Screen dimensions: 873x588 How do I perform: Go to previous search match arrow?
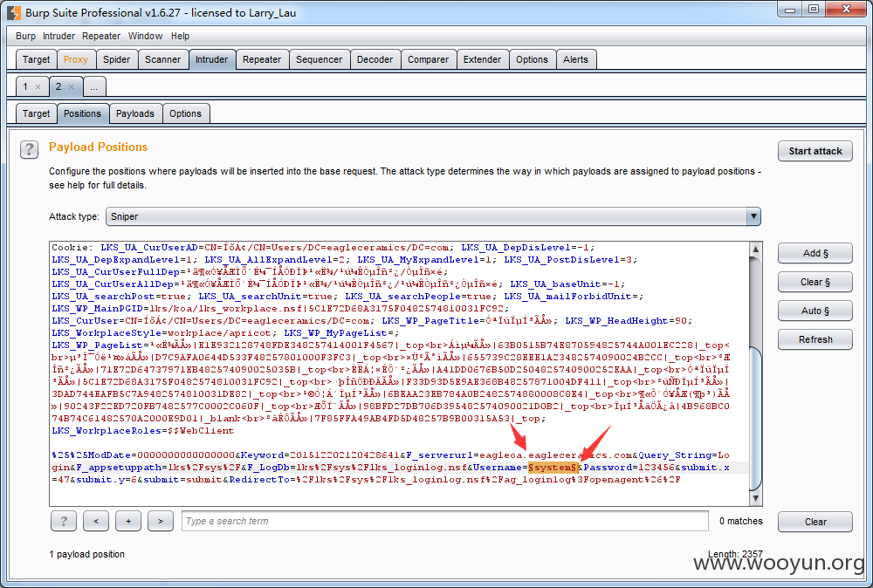96,521
